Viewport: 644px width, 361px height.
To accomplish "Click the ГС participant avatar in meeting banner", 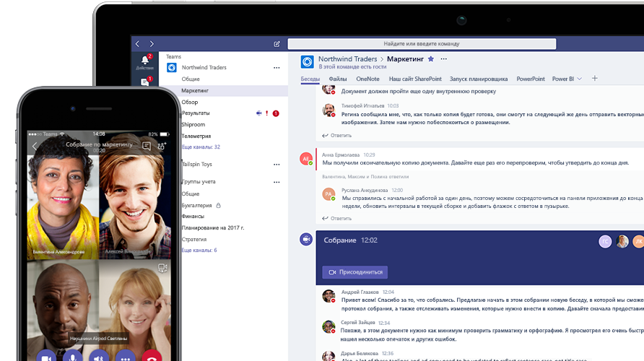I will (x=605, y=241).
